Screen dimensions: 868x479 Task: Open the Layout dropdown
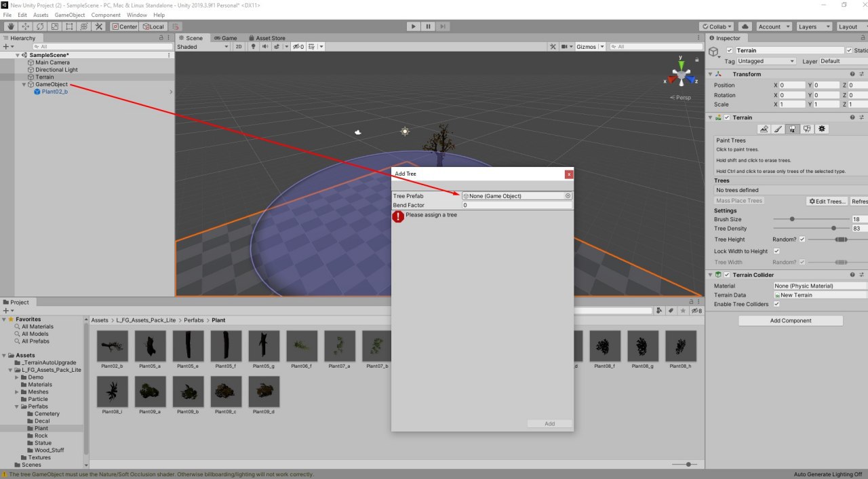851,26
